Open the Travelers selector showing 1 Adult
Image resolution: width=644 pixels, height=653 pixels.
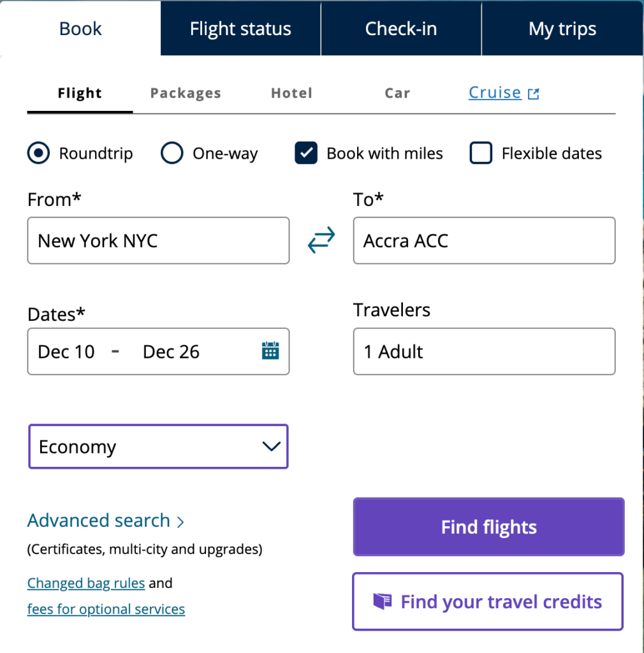tap(483, 351)
